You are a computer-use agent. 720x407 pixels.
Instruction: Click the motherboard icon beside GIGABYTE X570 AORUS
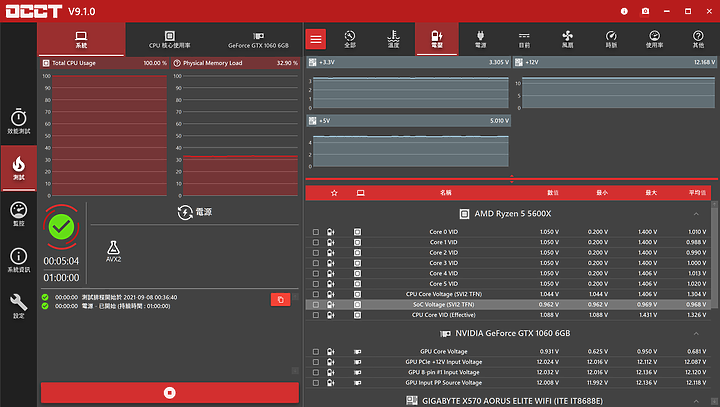pyautogui.click(x=412, y=401)
